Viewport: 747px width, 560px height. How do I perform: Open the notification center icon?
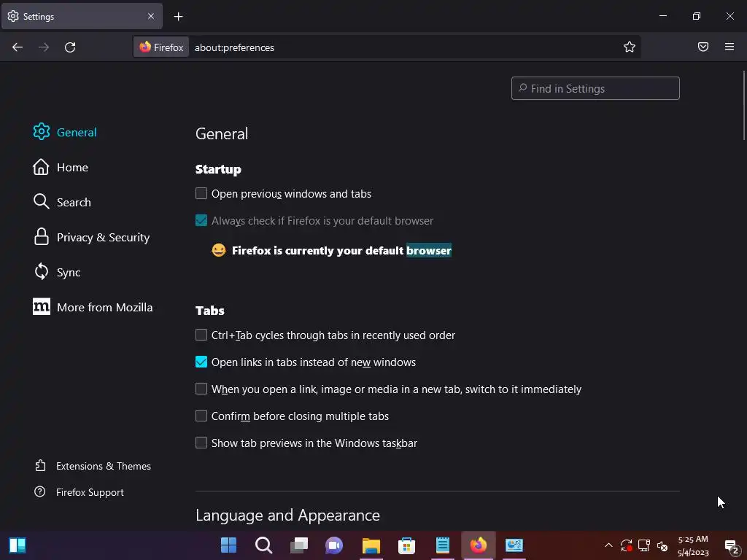[x=732, y=546]
